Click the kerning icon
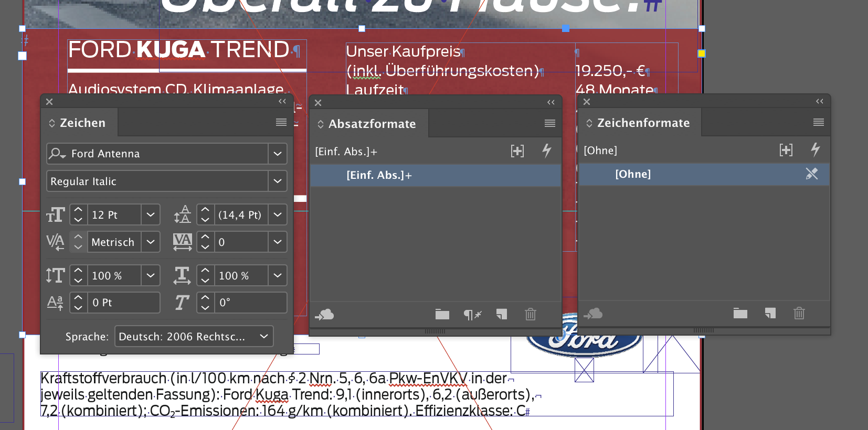 55,242
